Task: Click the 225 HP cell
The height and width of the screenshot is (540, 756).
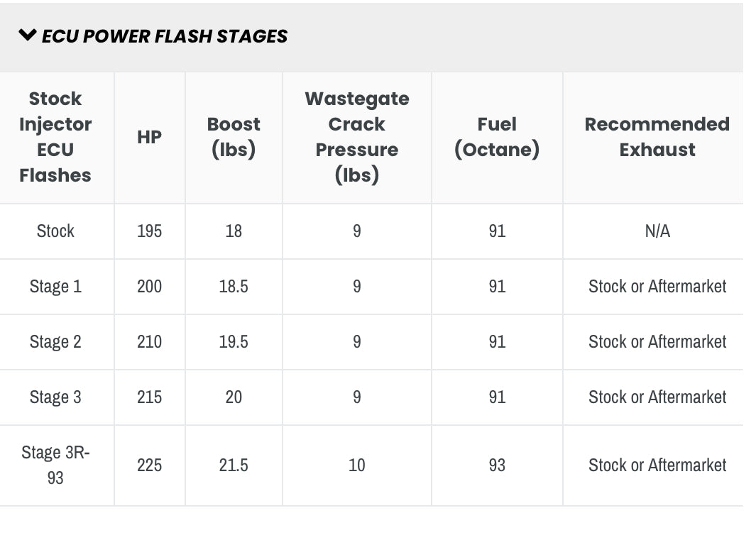Action: [x=149, y=465]
